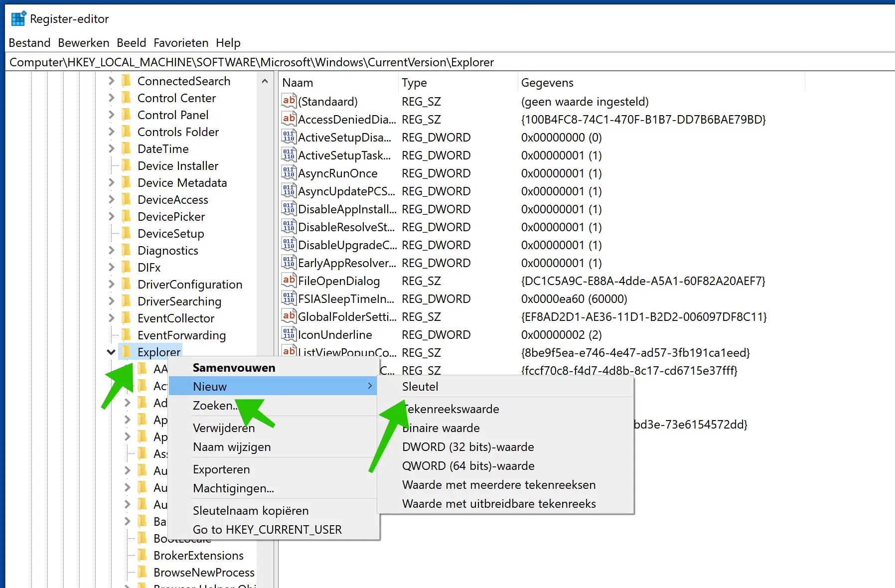The image size is (895, 588).
Task: Choose Zoeken... in context menu
Action: [273, 405]
